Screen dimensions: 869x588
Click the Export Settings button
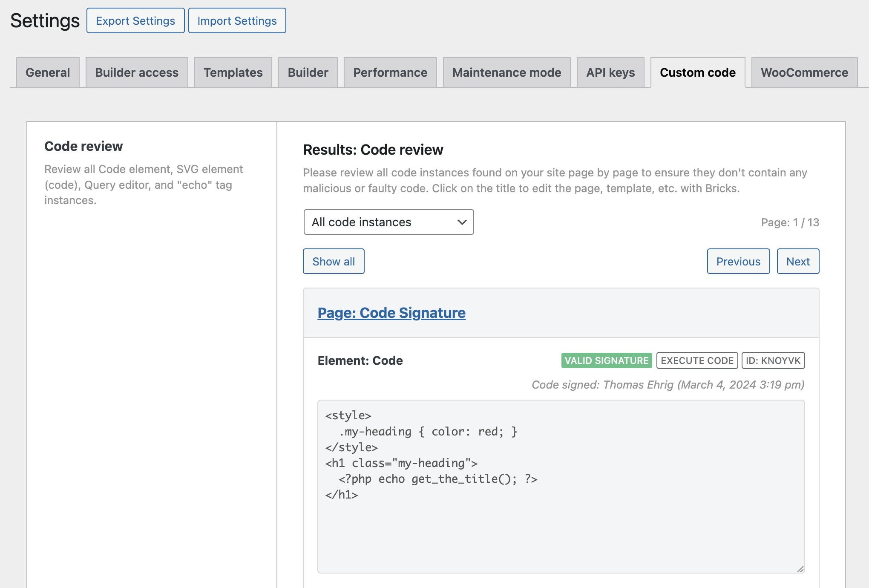point(135,20)
